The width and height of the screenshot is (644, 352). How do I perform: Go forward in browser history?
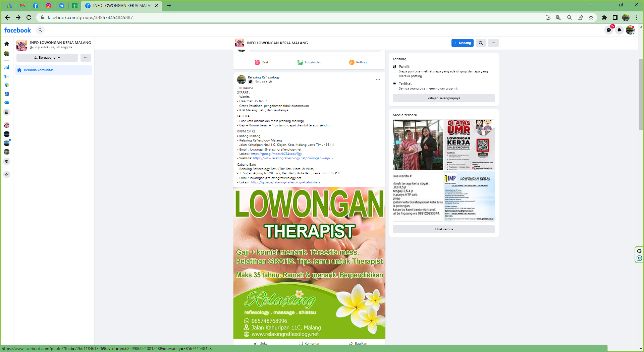[18, 17]
